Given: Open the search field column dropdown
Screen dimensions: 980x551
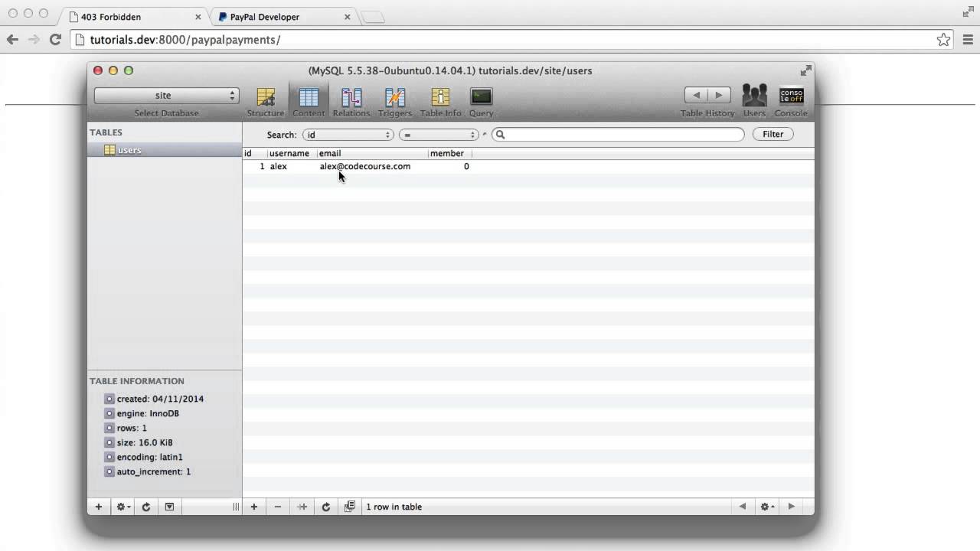Looking at the screenshot, I should click(348, 135).
